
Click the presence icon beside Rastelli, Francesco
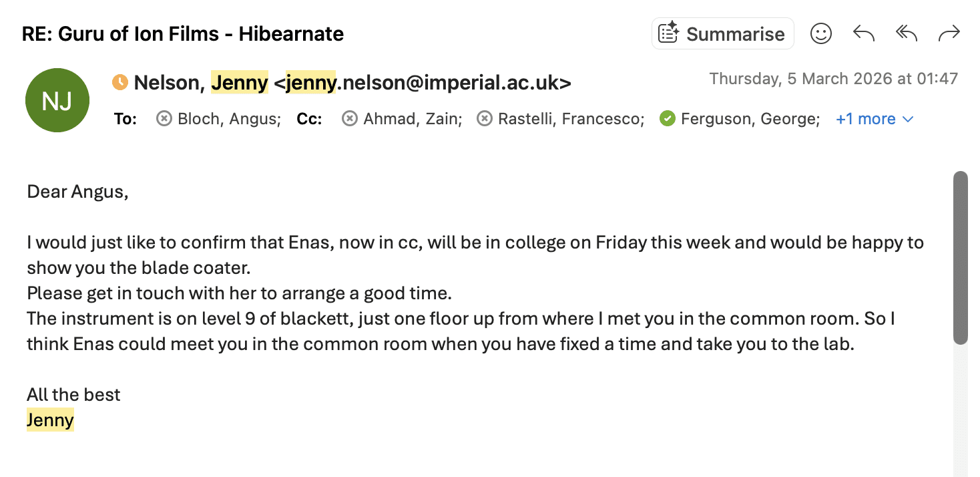(485, 119)
